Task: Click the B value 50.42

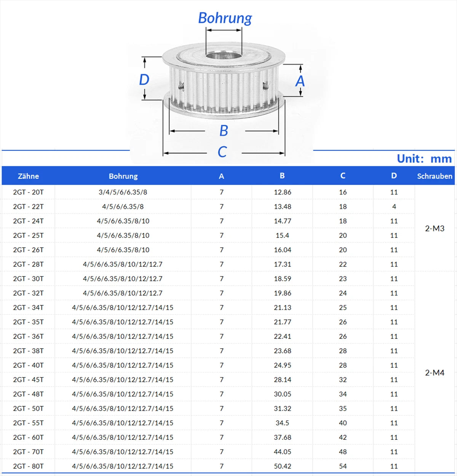Action: pyautogui.click(x=282, y=466)
